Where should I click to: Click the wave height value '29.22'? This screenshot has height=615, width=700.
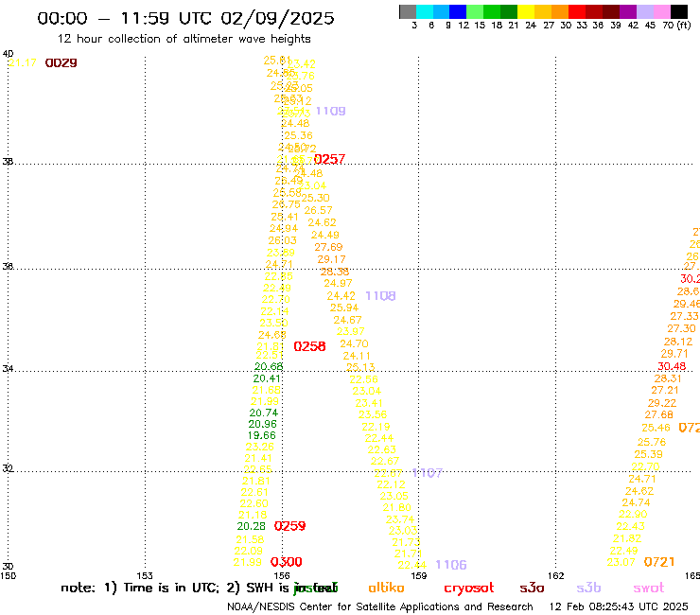point(662,403)
